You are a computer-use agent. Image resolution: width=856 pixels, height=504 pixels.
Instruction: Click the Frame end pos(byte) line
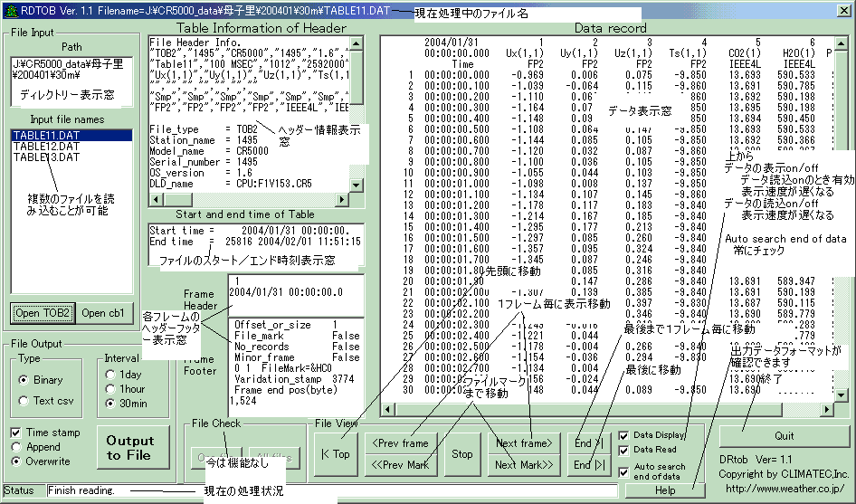tap(286, 390)
